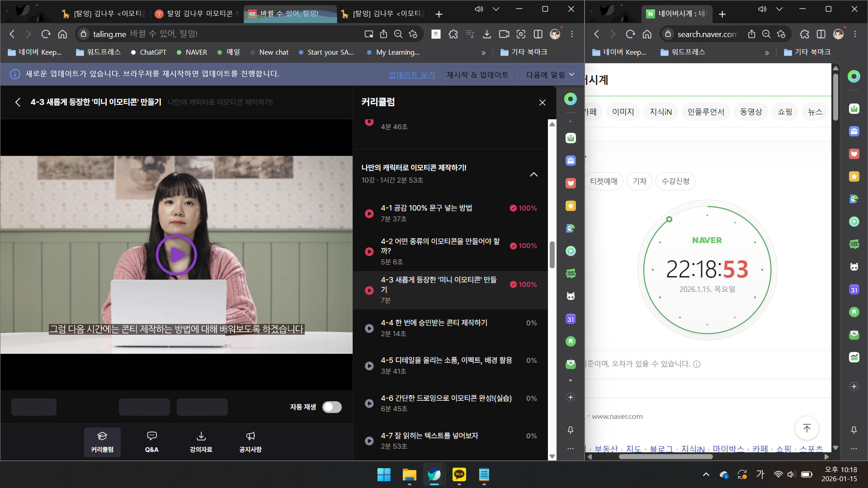Click the 수강신청 suggestion chip
The image size is (868, 488).
click(x=675, y=181)
